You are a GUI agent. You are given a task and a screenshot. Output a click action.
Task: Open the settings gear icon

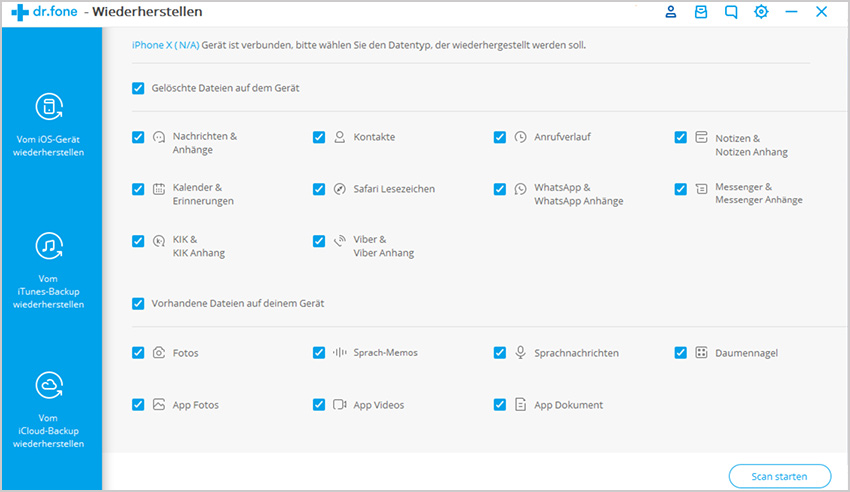[761, 11]
